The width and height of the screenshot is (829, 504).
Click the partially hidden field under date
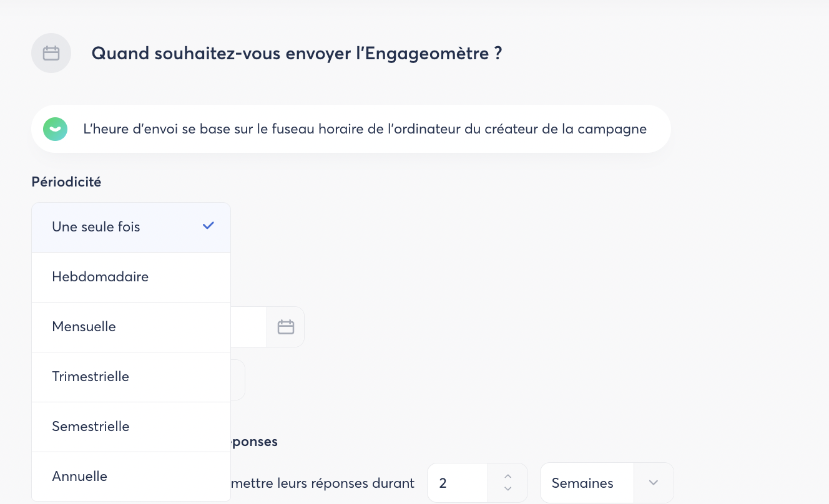click(238, 379)
